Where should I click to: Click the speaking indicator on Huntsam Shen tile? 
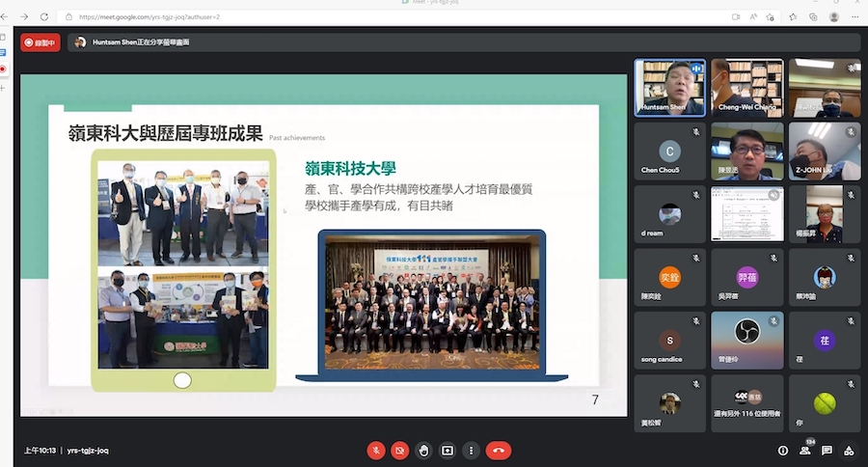click(x=696, y=69)
